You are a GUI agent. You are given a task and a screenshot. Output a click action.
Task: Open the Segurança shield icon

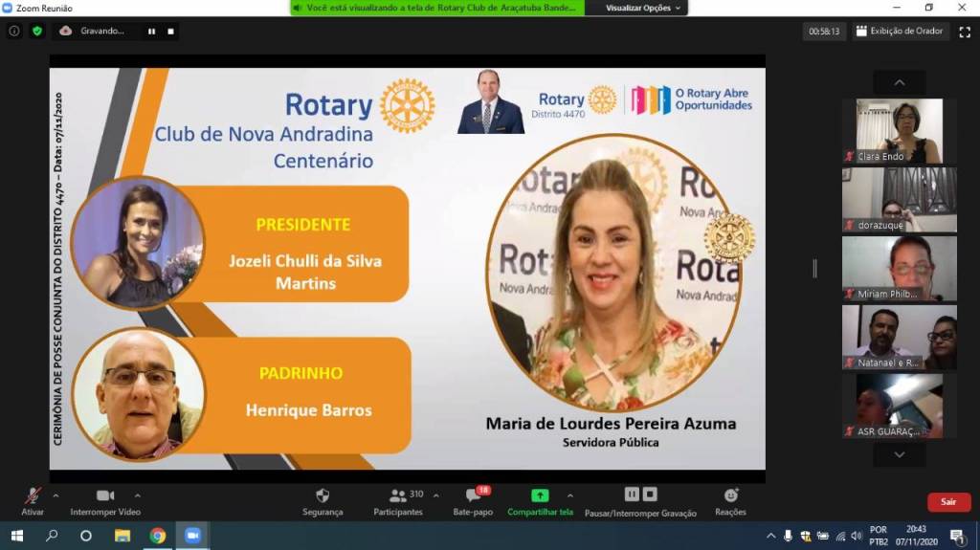pos(323,500)
